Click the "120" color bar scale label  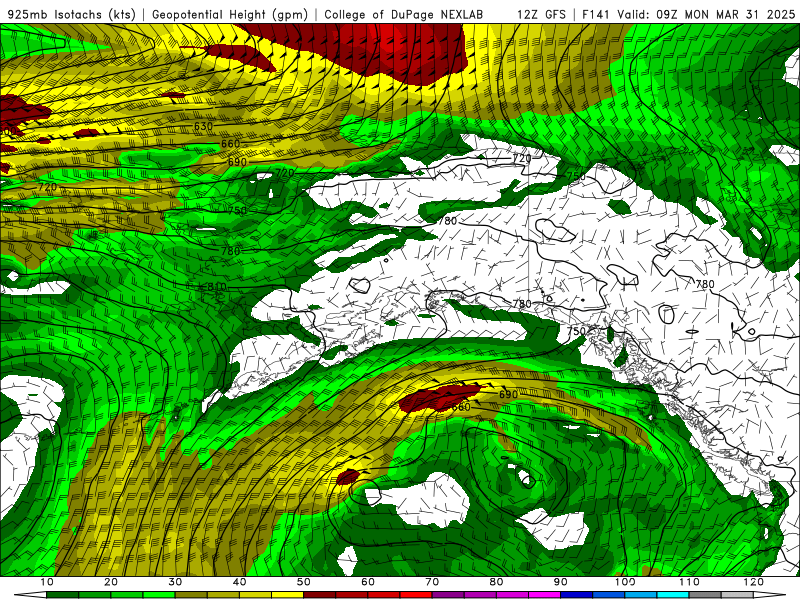pos(754,582)
